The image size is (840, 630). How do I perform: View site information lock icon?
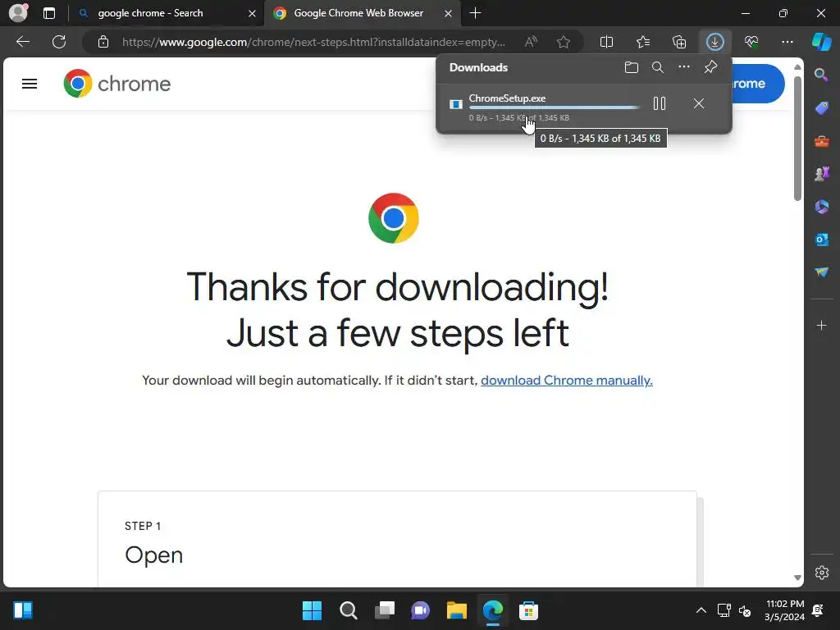tap(103, 42)
